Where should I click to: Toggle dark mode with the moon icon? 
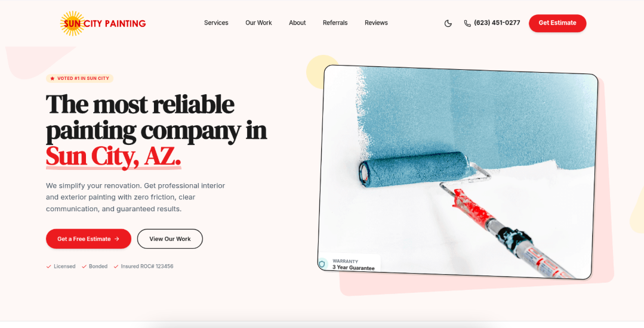click(x=448, y=23)
